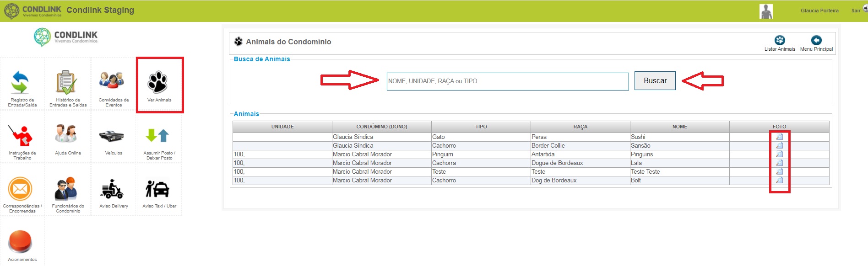868x266 pixels.
Task: Open Registro de Entrada/Saída icon
Action: tap(21, 83)
